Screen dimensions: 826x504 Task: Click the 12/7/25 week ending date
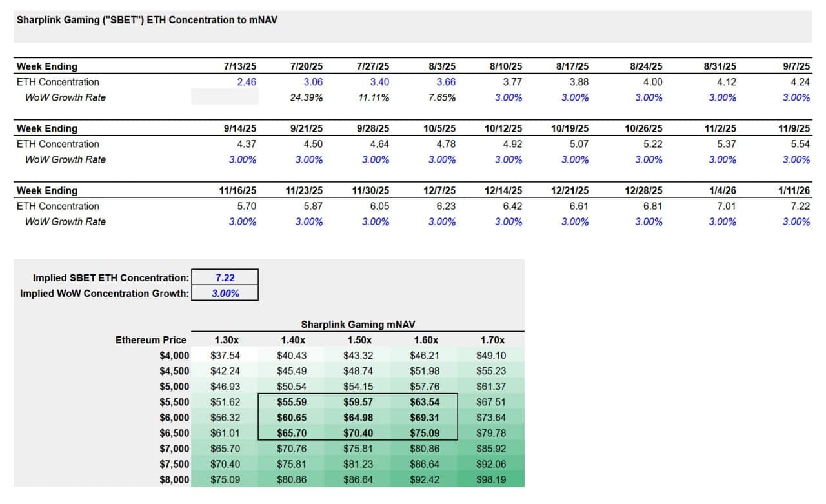[439, 190]
